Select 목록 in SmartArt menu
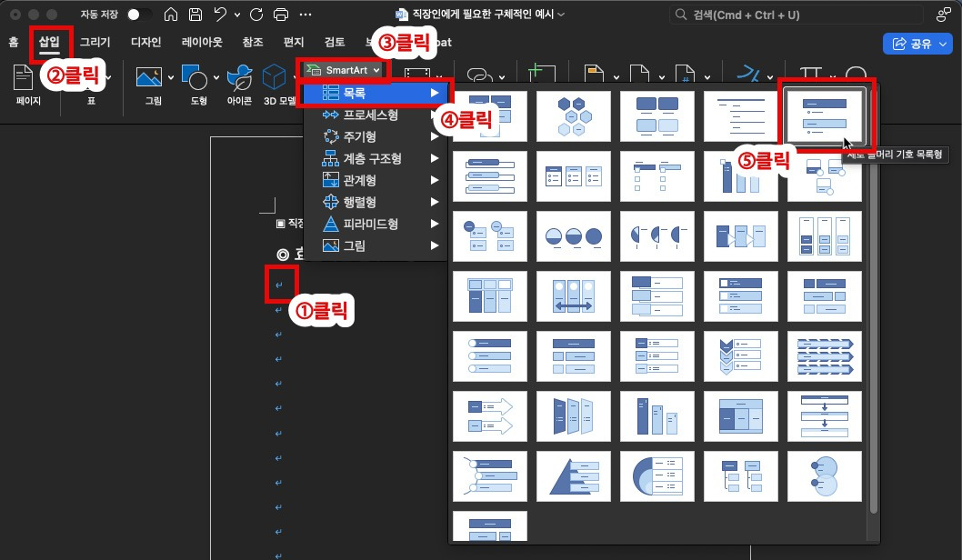This screenshot has height=560, width=962. pos(375,94)
